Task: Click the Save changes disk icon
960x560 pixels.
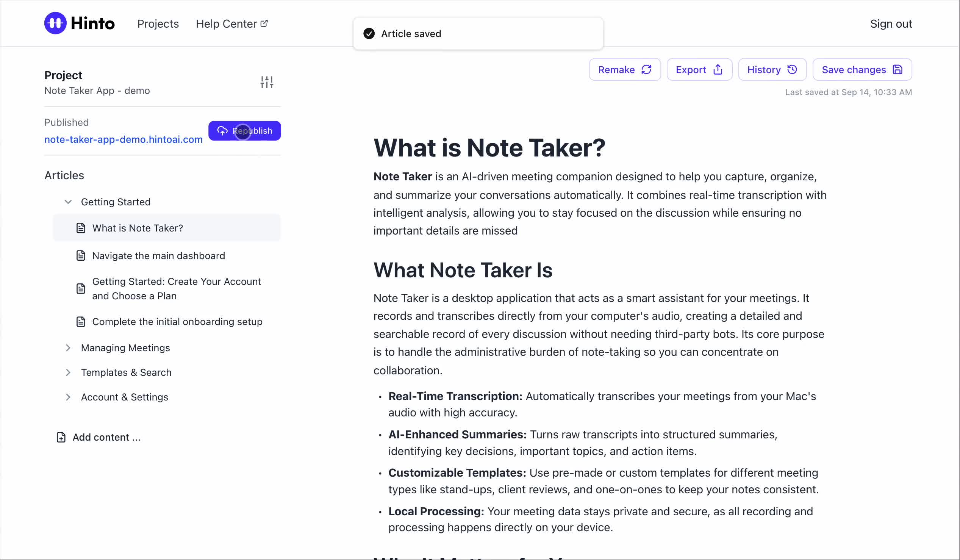Action: 897,70
